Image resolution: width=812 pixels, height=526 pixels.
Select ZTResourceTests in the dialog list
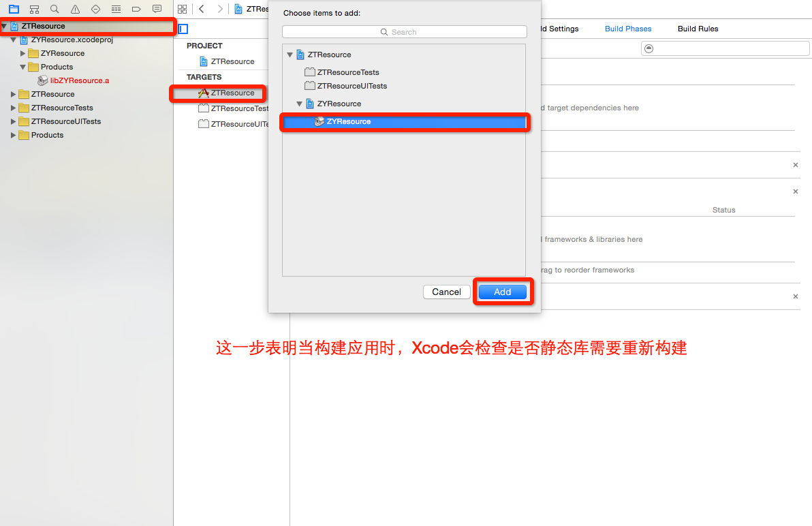tap(348, 72)
